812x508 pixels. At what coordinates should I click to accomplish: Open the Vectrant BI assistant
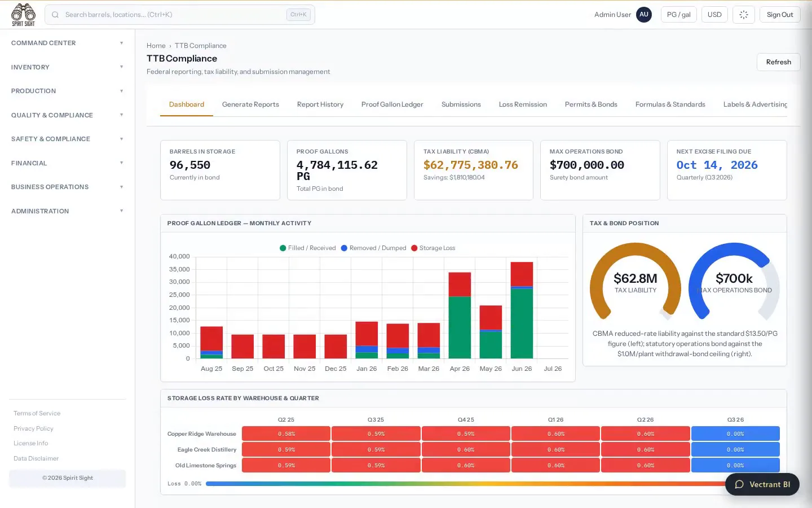tap(762, 484)
